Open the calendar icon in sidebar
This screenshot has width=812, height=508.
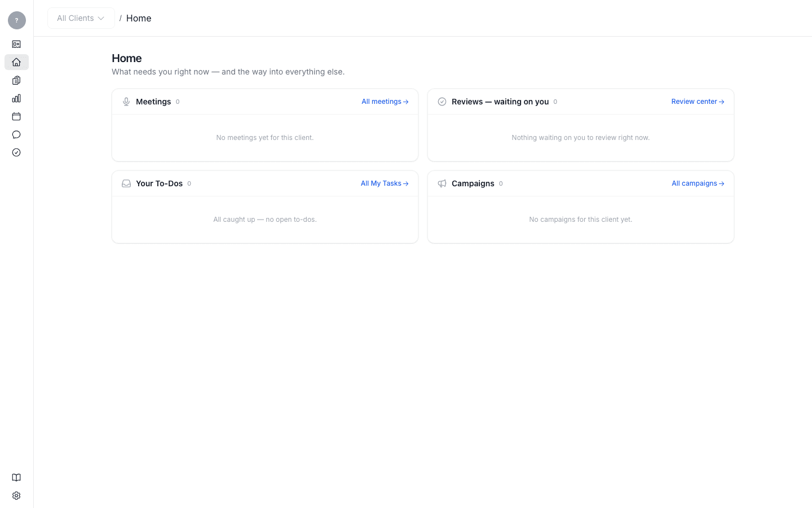pos(16,116)
